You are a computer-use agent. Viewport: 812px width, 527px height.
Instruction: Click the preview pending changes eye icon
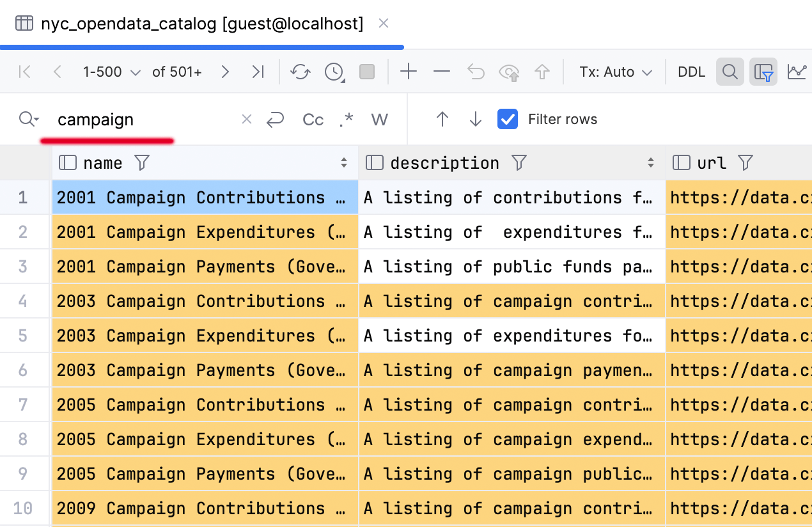click(x=509, y=72)
